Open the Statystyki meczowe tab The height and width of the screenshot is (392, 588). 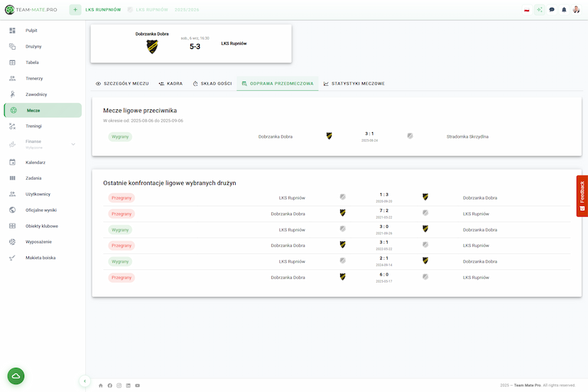tap(354, 84)
